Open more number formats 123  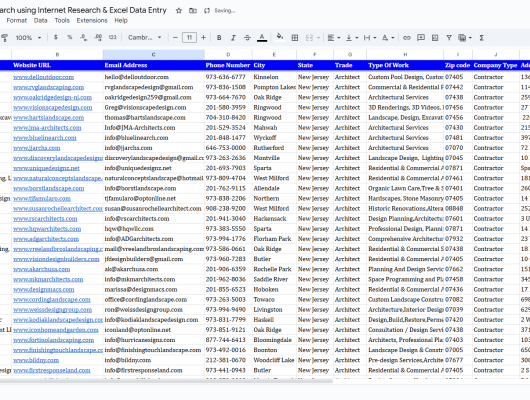click(113, 38)
